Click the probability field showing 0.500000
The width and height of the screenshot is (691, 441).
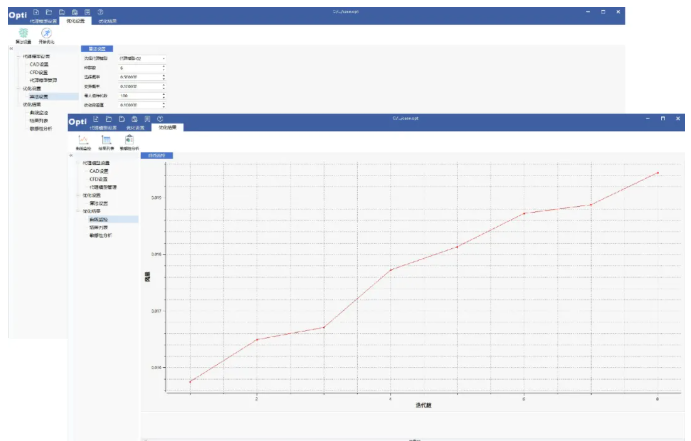click(x=142, y=77)
